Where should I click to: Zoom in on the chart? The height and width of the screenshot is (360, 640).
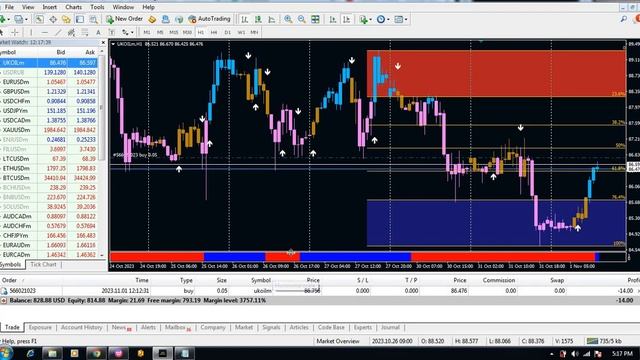point(288,19)
